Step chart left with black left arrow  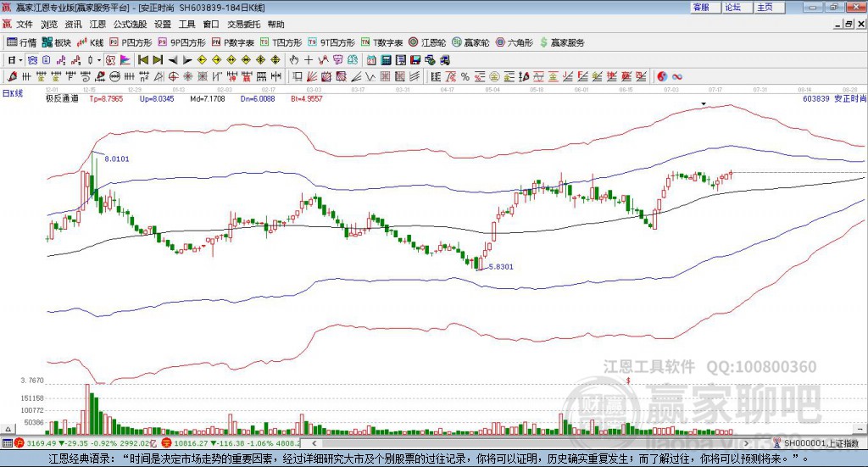[173, 60]
